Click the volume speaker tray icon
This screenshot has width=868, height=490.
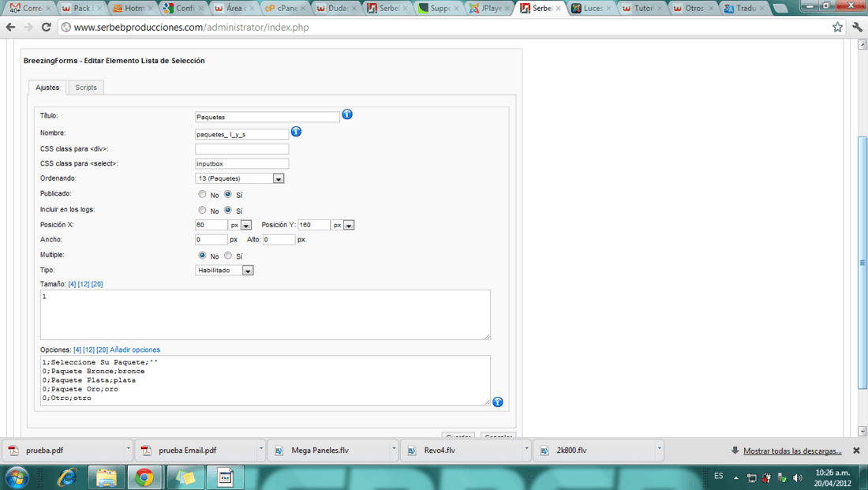coord(797,478)
